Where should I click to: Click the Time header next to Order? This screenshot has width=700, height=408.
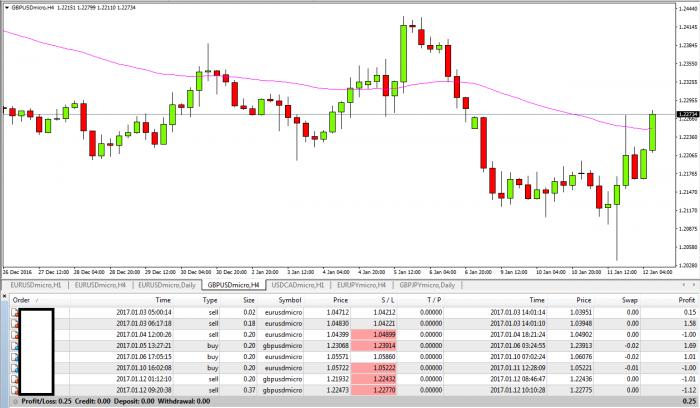tap(162, 300)
